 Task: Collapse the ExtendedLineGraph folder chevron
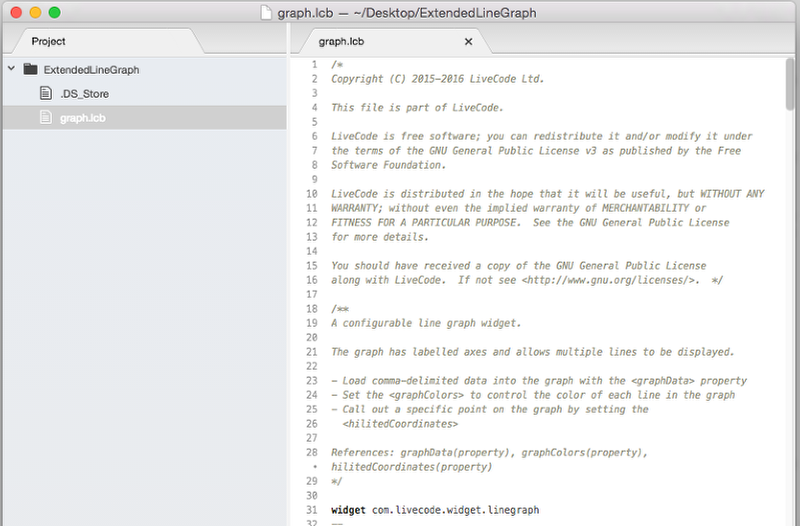11,68
